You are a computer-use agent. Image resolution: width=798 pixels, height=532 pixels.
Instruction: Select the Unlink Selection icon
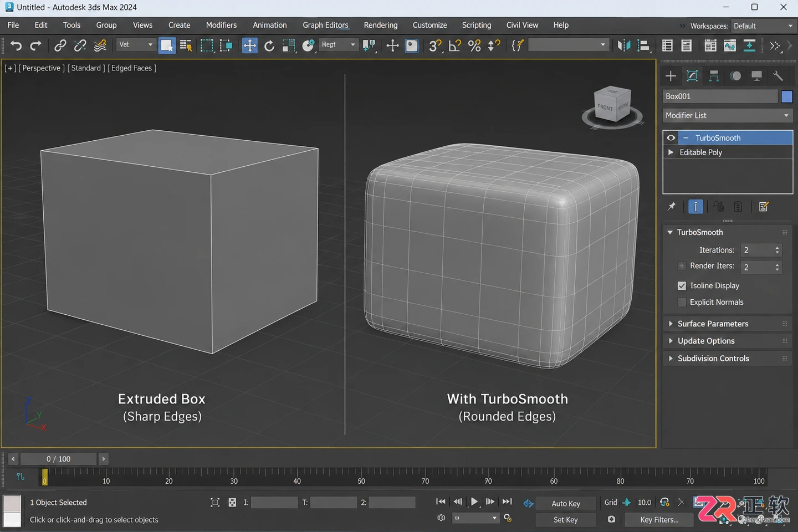pos(80,45)
